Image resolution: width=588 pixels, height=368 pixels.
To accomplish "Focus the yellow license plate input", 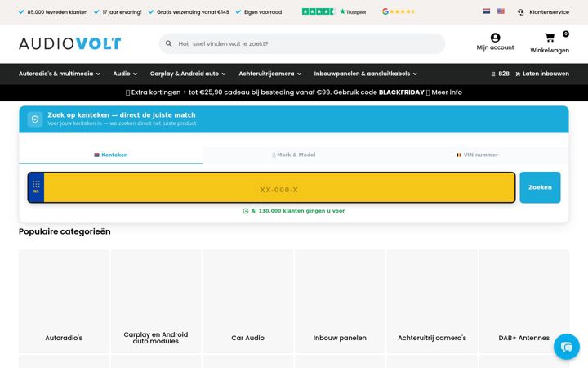I will 279,187.
